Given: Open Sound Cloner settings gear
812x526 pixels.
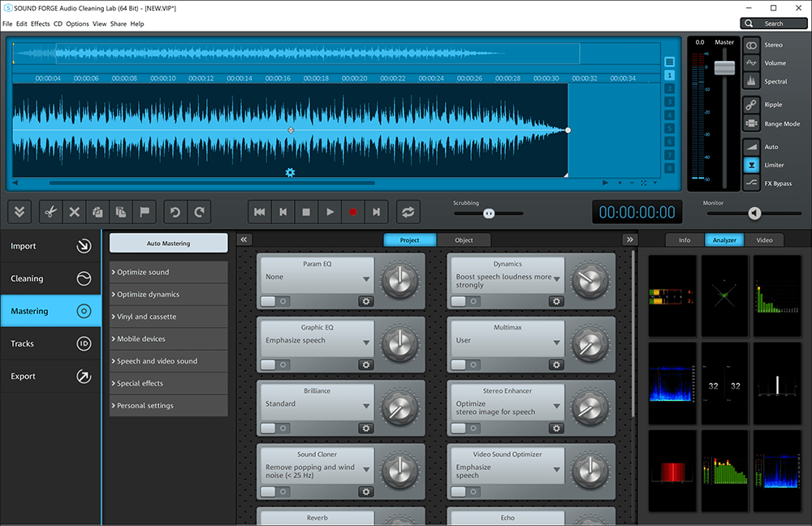Looking at the screenshot, I should tap(366, 492).
